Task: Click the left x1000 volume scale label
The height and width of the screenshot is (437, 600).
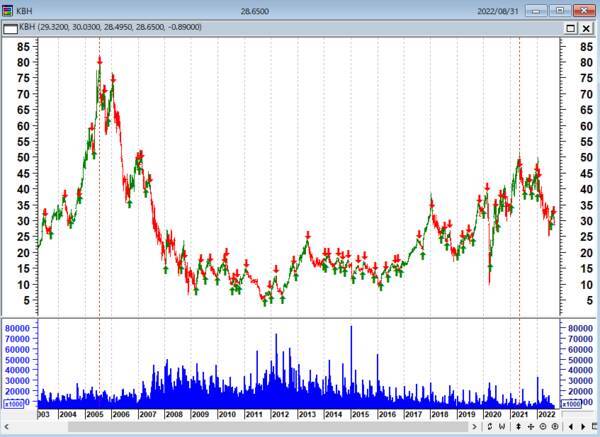Action: click(x=14, y=404)
